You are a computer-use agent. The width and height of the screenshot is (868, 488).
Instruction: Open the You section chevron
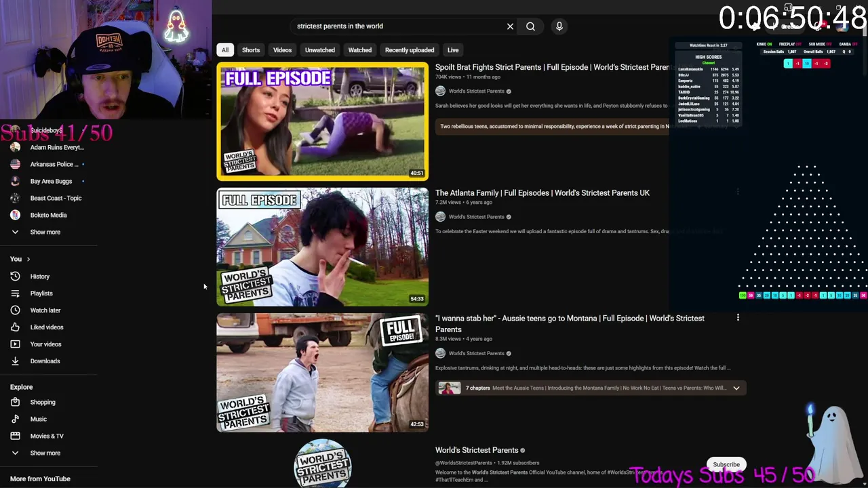[28, 259]
